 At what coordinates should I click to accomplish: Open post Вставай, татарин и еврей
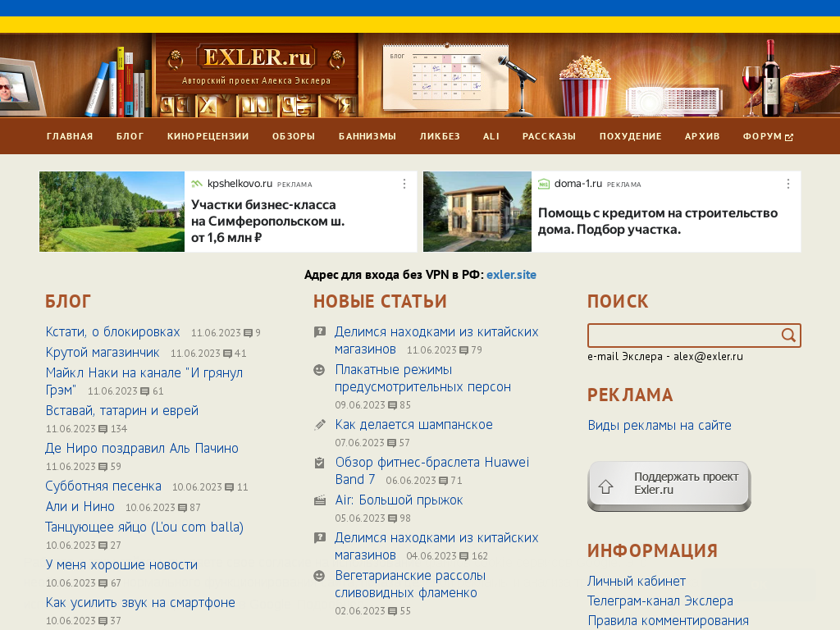(122, 411)
